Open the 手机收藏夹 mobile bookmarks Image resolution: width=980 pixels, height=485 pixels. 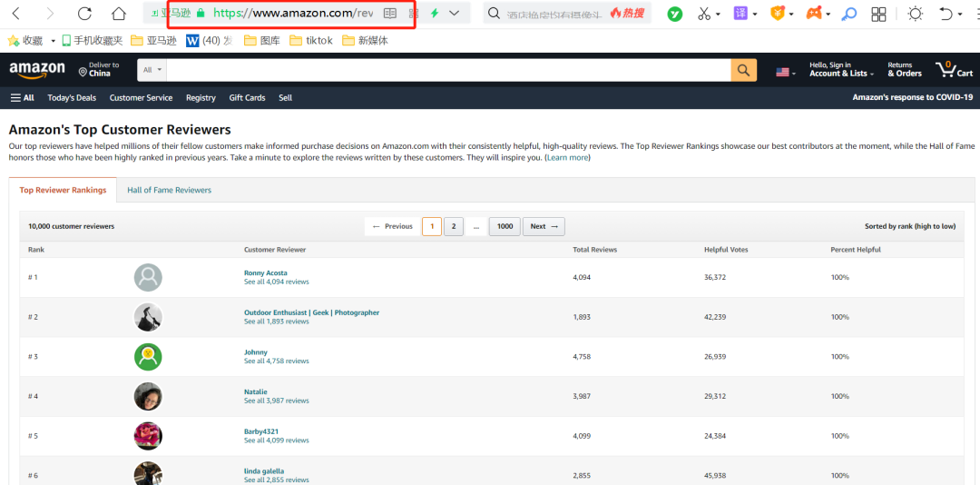(93, 41)
